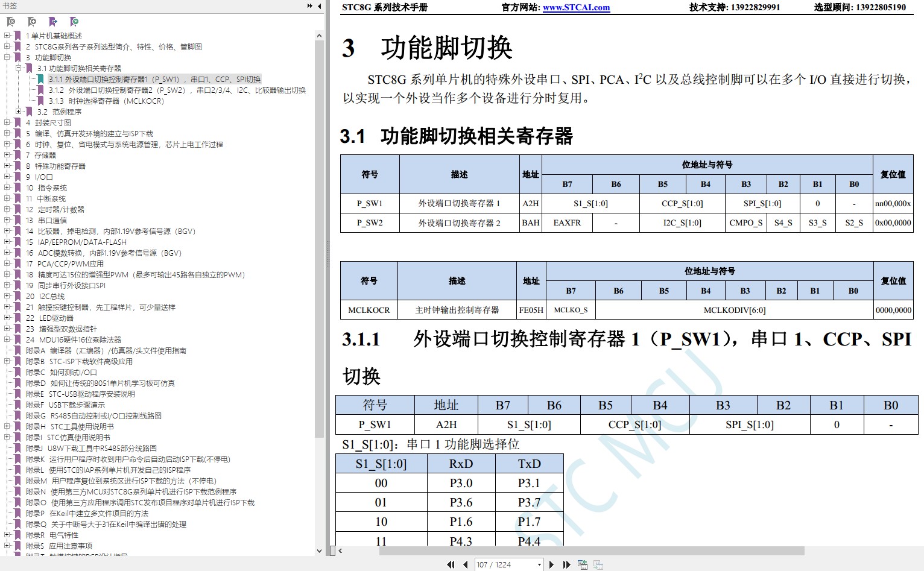Click the bookmark icon beside 附录E STC-USB驱动程序安装说明

pyautogui.click(x=17, y=394)
